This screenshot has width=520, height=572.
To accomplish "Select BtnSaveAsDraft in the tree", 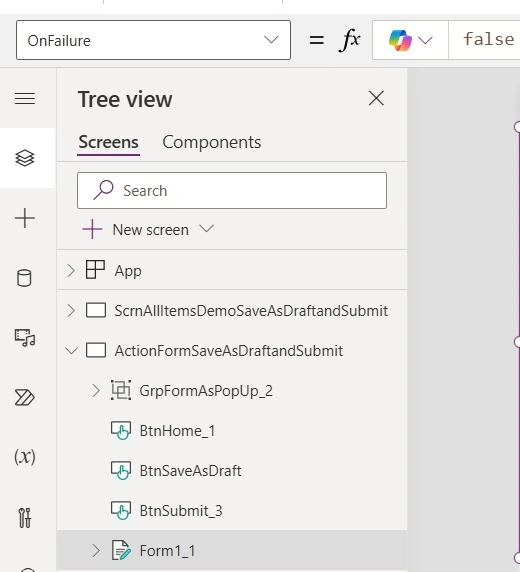I will [190, 471].
